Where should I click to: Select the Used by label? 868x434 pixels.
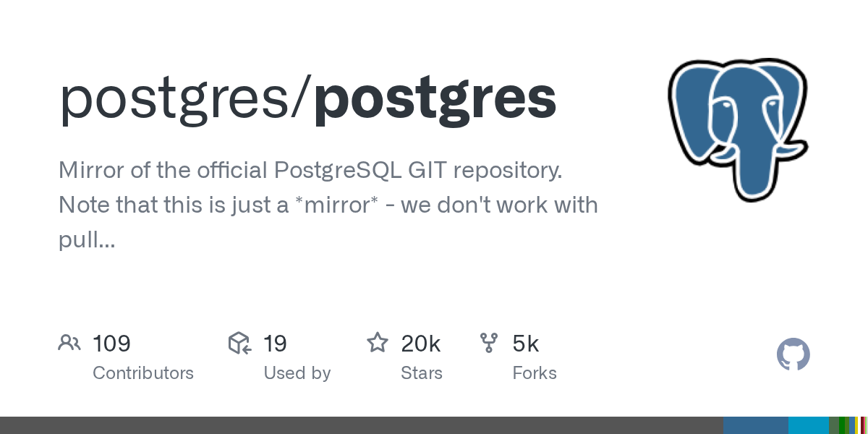coord(297,373)
